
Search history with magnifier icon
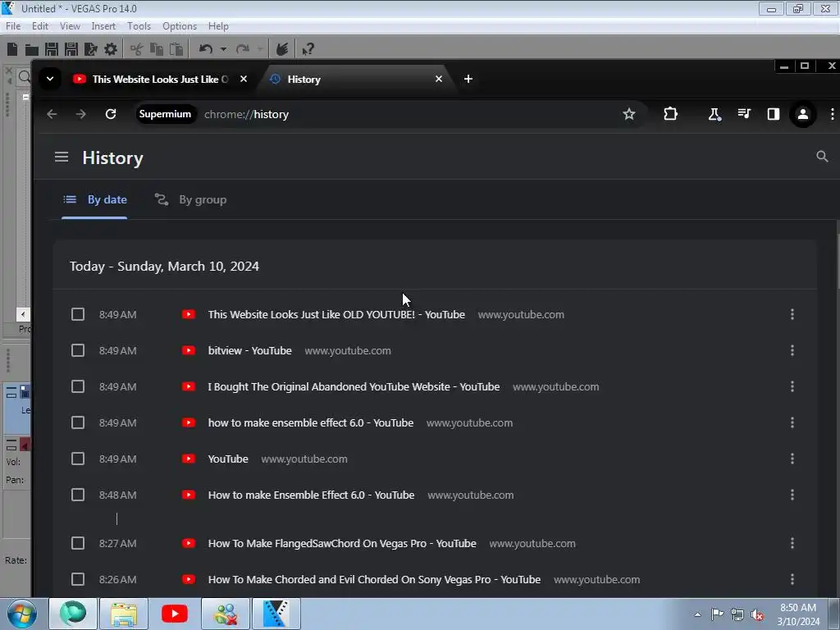(x=822, y=157)
